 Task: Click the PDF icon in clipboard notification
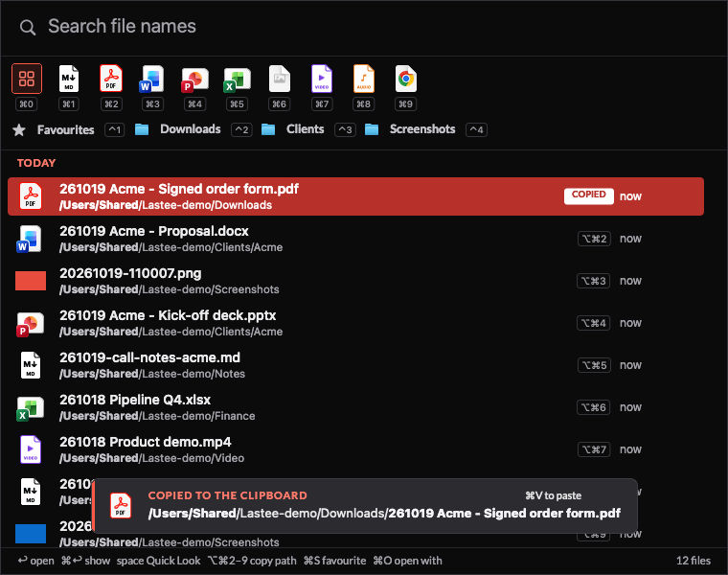[x=121, y=505]
